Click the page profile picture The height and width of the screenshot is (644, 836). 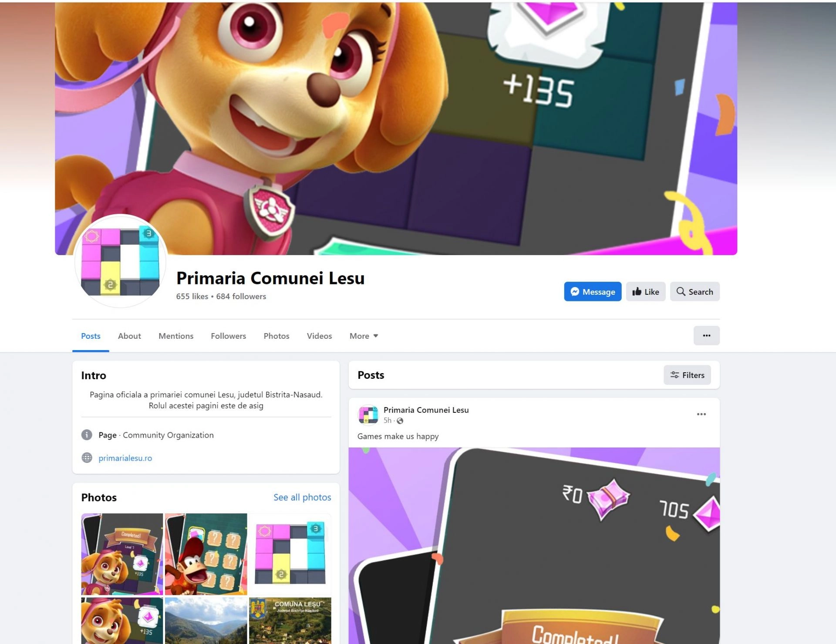(x=120, y=261)
